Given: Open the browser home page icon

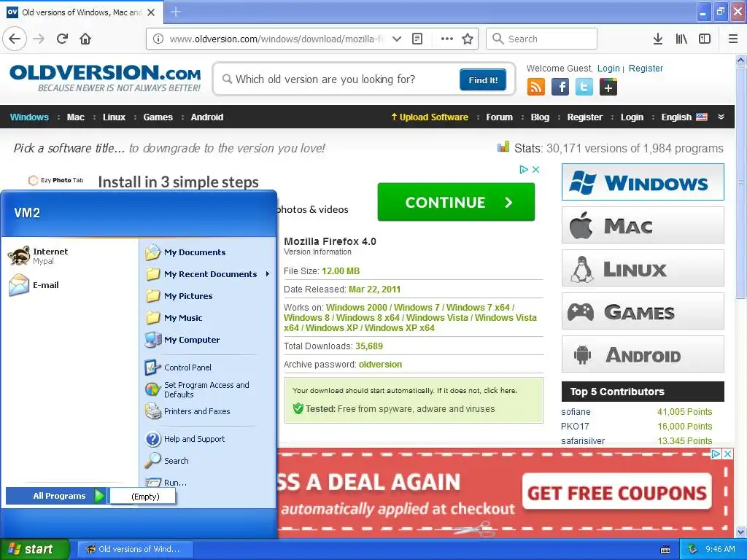Looking at the screenshot, I should [x=85, y=39].
